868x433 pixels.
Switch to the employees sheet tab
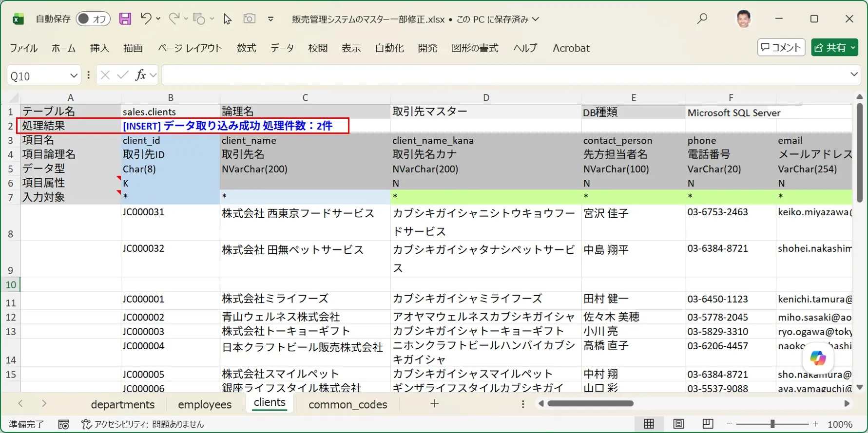pos(205,404)
